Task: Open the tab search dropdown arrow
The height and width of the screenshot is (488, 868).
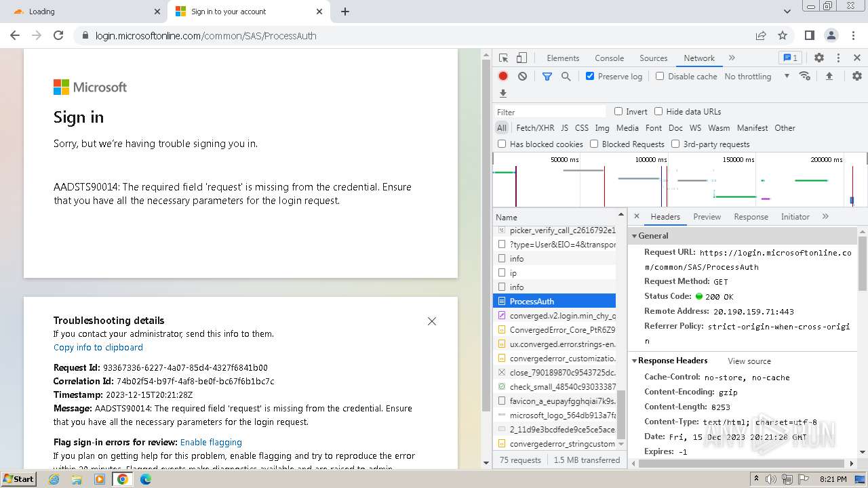Action: (787, 12)
